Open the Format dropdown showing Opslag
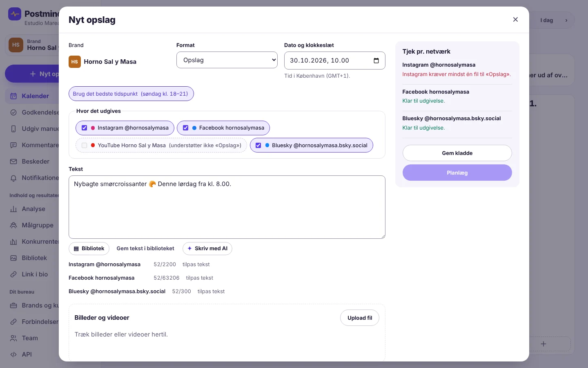 point(227,60)
